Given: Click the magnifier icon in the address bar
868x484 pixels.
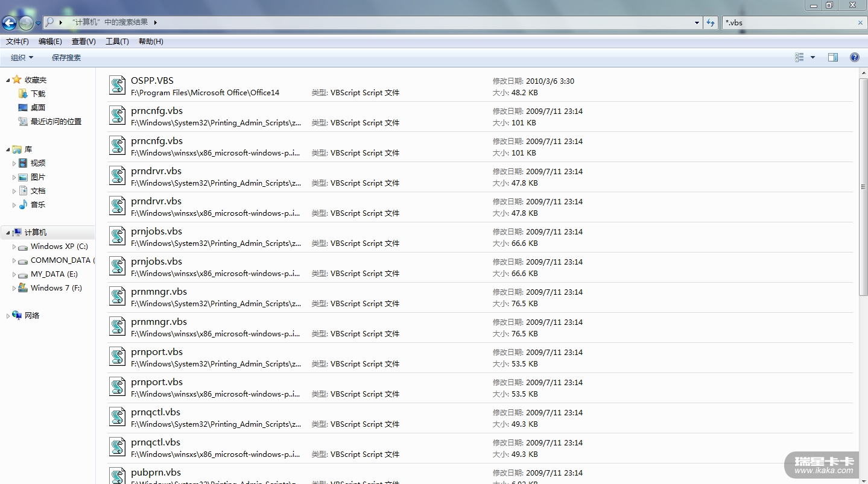Looking at the screenshot, I should point(49,22).
